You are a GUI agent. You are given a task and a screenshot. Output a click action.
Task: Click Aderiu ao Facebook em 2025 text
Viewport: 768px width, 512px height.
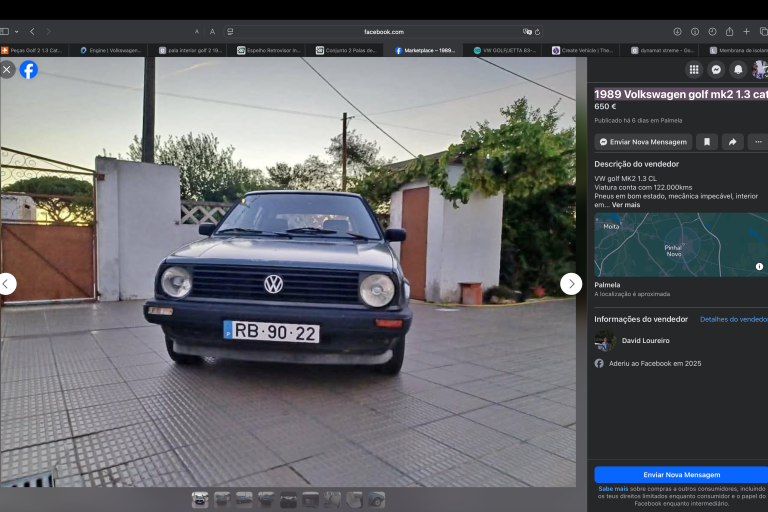pos(655,364)
